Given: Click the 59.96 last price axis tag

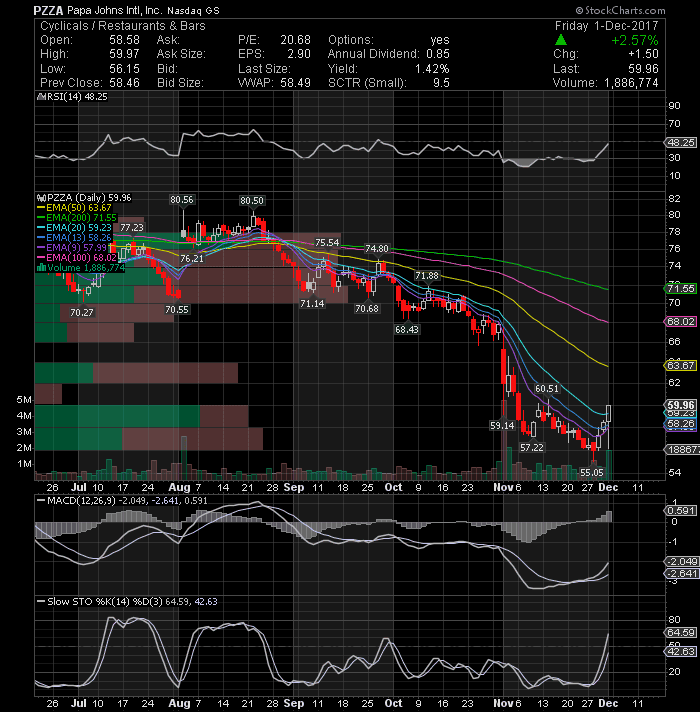Looking at the screenshot, I should point(680,405).
